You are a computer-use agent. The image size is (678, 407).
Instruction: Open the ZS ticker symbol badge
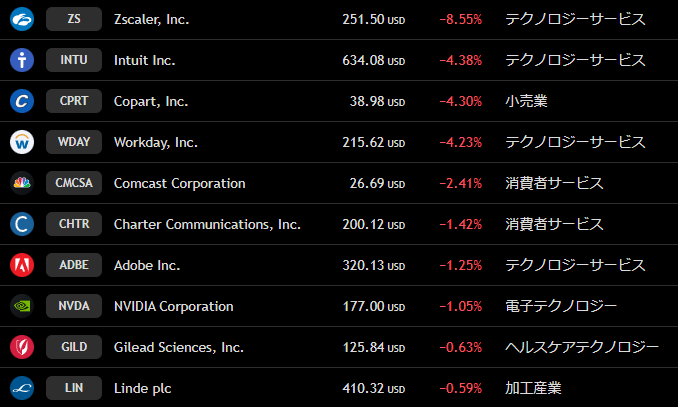click(74, 19)
